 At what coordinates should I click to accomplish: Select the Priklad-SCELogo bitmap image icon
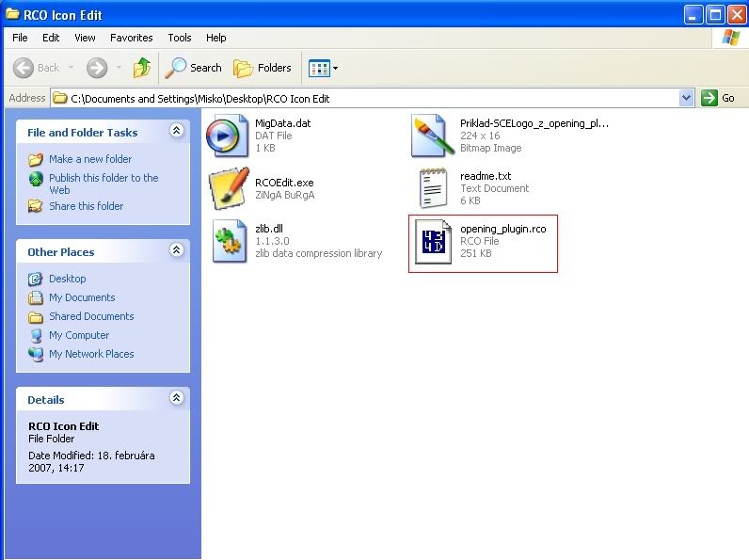tap(434, 136)
